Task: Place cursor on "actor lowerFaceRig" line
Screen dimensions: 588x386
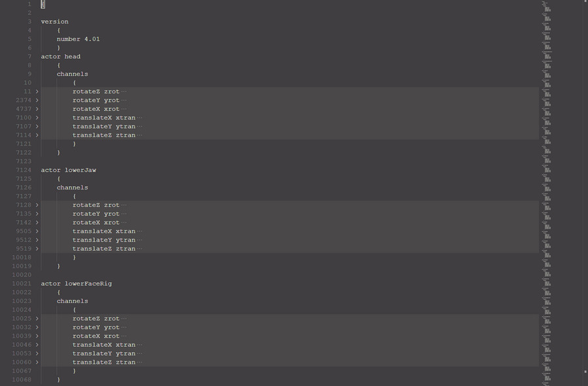Action: click(x=76, y=283)
